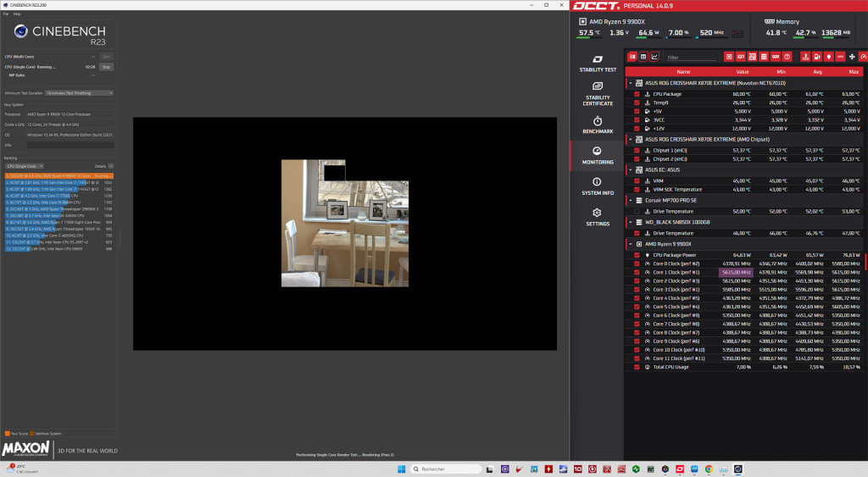Viewport: 868px width, 477px height.
Task: Select the orange AMD Ryzen 9 9900X ranking bar
Action: tap(59, 176)
